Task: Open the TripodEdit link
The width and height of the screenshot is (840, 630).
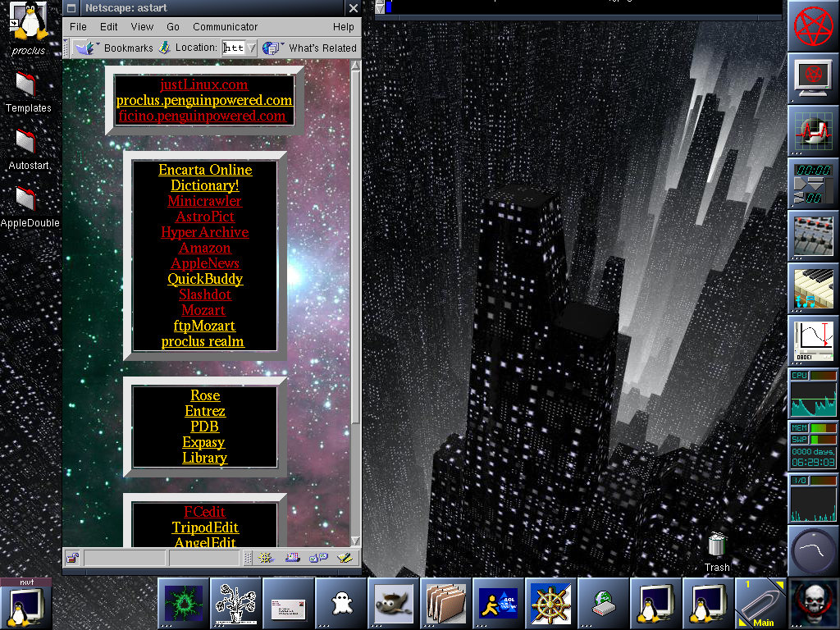Action: [205, 527]
